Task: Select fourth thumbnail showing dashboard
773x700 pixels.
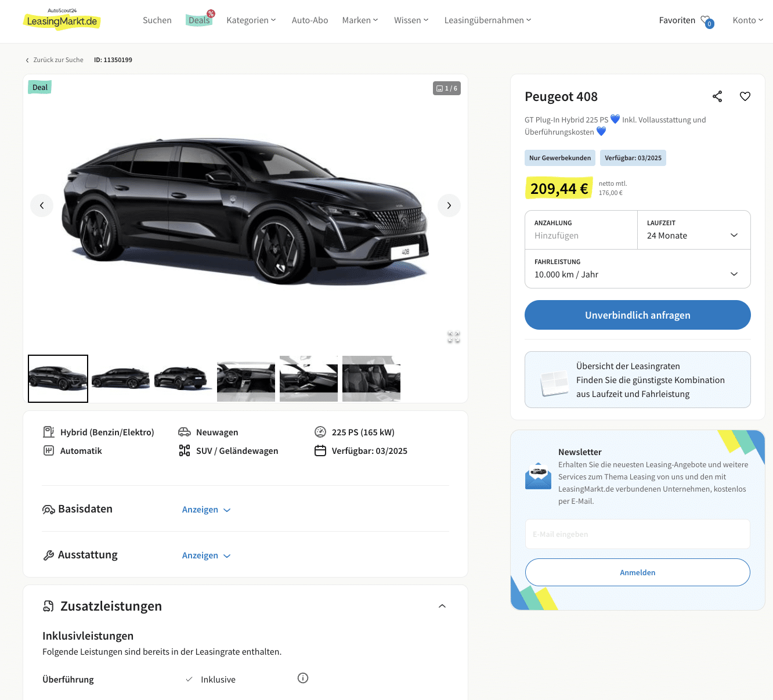Action: point(246,378)
